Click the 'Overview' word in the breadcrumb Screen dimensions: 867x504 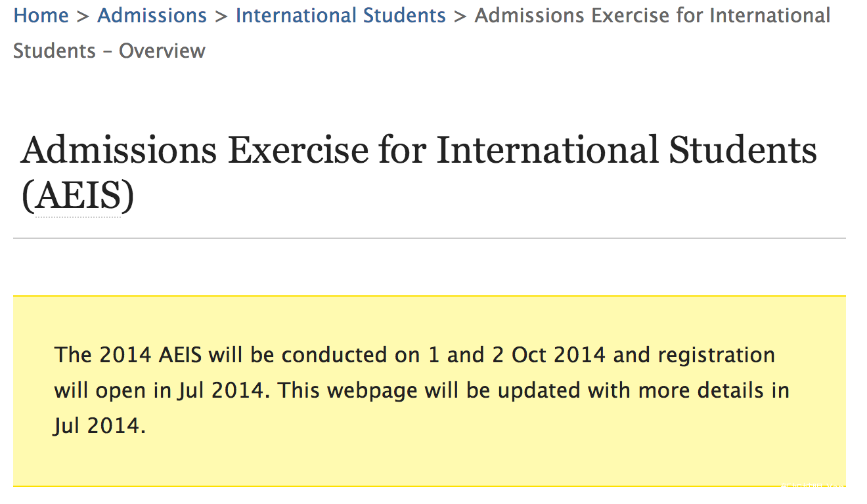[162, 51]
